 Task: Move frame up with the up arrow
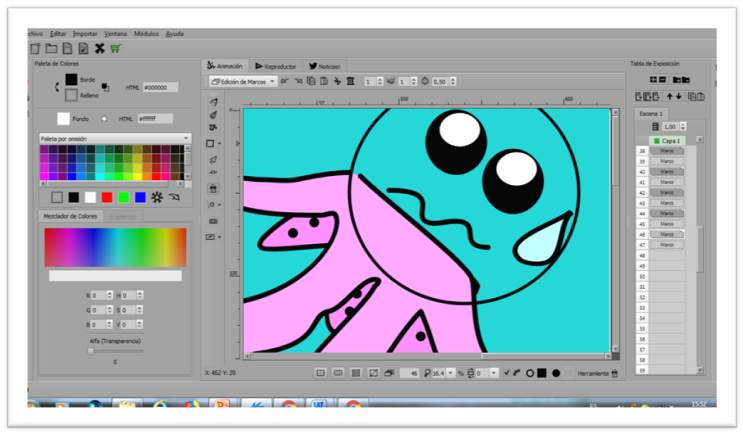click(x=670, y=96)
